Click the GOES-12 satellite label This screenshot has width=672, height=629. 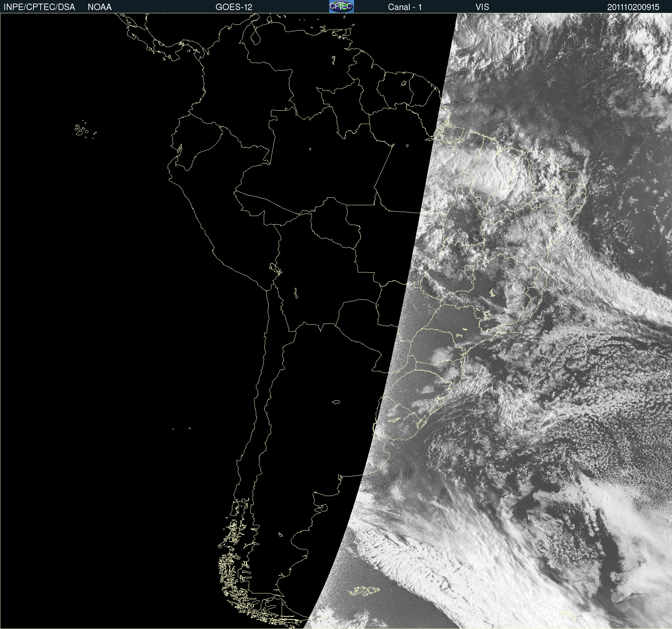point(234,7)
